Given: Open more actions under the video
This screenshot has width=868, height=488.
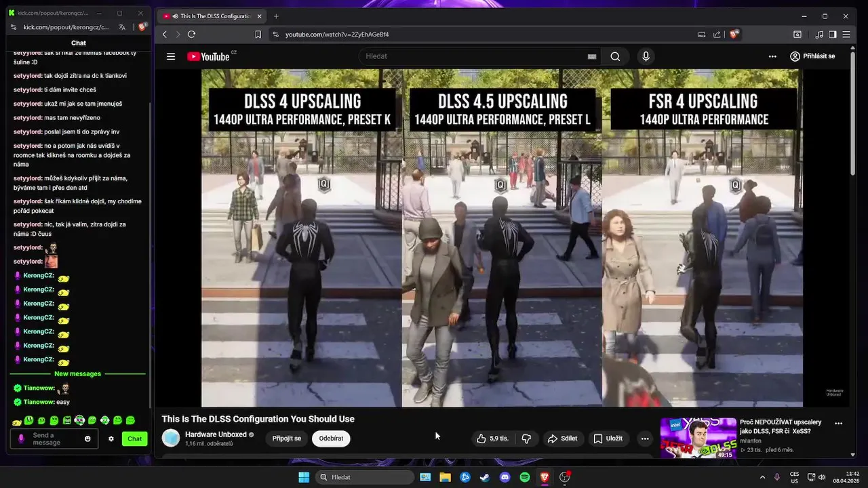Looking at the screenshot, I should 645,439.
